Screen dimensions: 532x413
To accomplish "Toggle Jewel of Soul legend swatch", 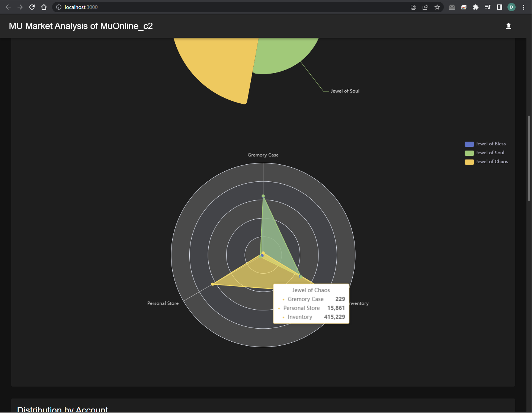I will pyautogui.click(x=469, y=153).
